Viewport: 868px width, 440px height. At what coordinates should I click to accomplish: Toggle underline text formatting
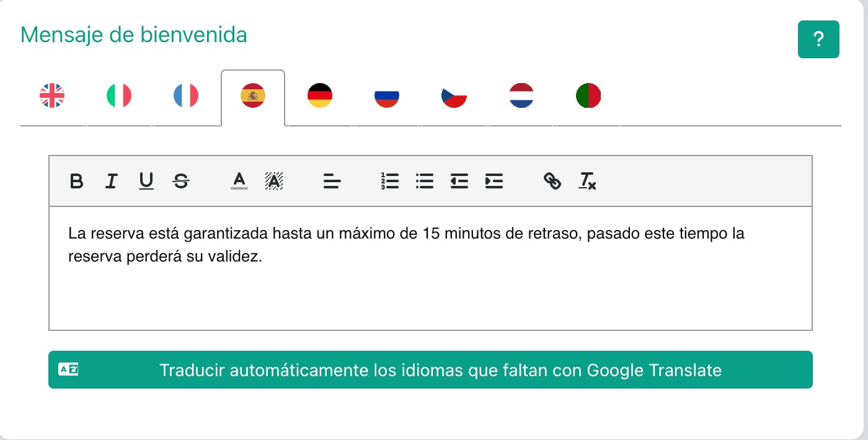[x=146, y=181]
